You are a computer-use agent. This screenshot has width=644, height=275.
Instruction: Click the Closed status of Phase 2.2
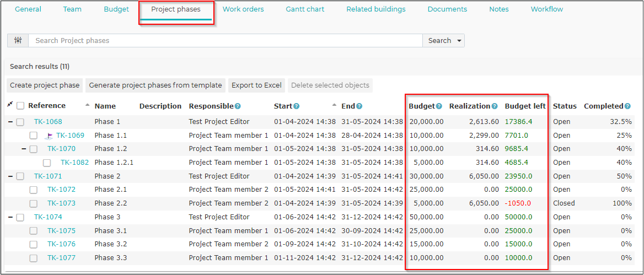click(564, 203)
